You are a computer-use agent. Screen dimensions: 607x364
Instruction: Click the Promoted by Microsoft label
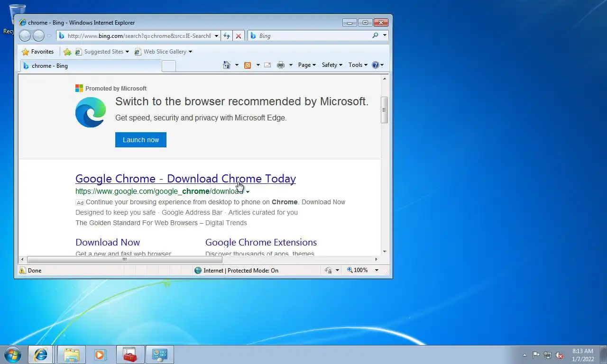(x=116, y=89)
